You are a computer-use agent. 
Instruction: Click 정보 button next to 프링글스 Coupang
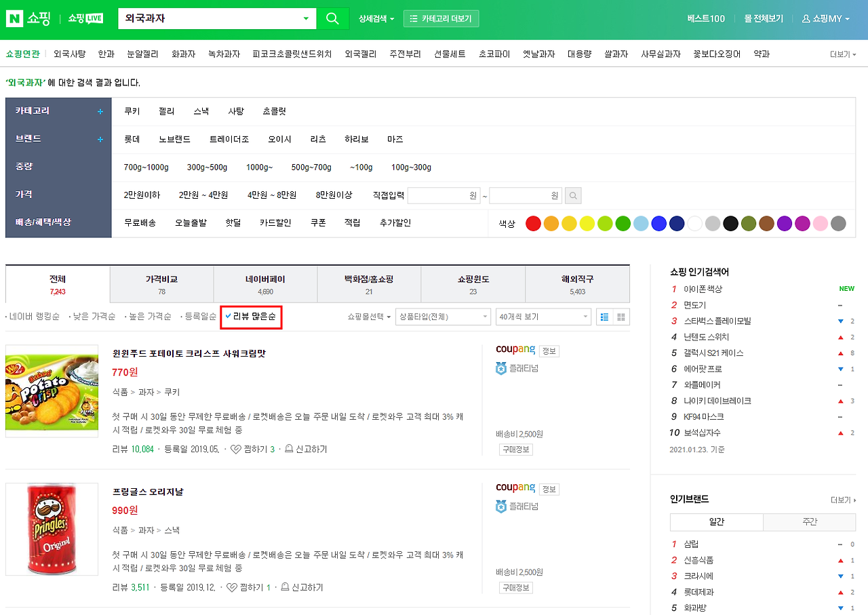(549, 489)
